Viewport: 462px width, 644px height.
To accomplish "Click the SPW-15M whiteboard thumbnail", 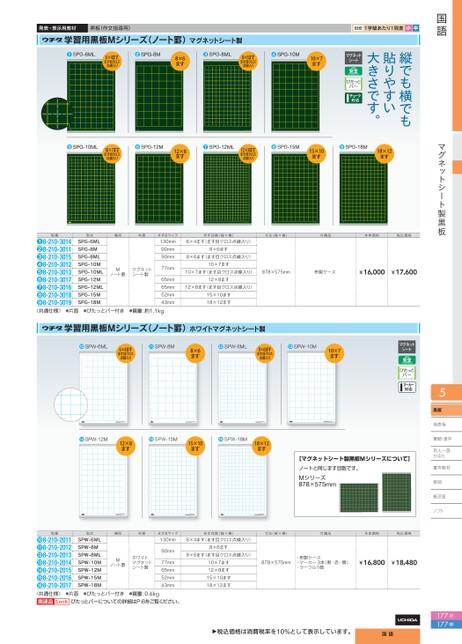I will click(x=173, y=481).
